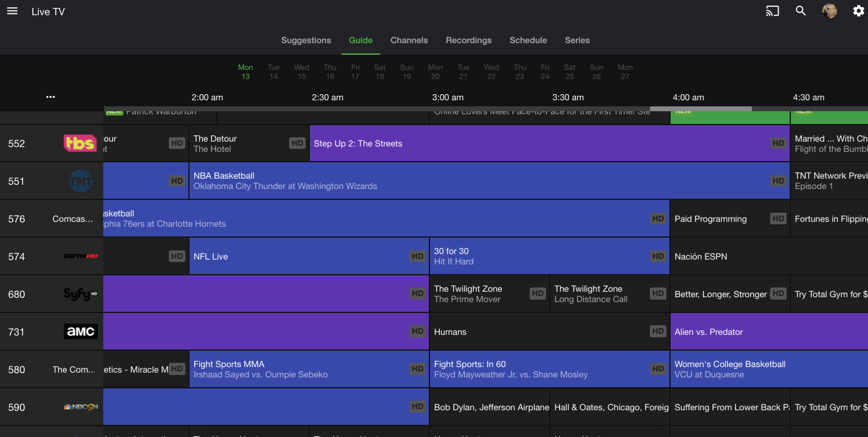Select Tue 14 in the date strip
The width and height of the screenshot is (868, 437).
[x=273, y=72]
